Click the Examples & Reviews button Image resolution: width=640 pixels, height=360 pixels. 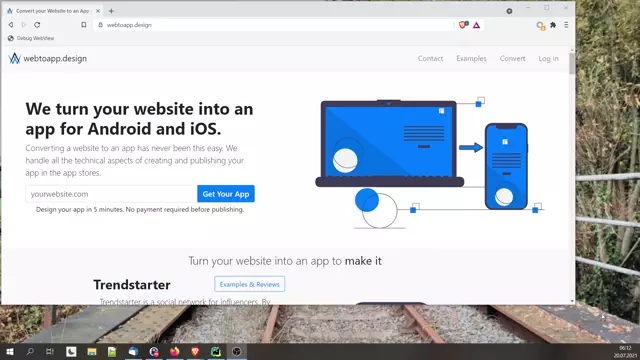click(249, 284)
